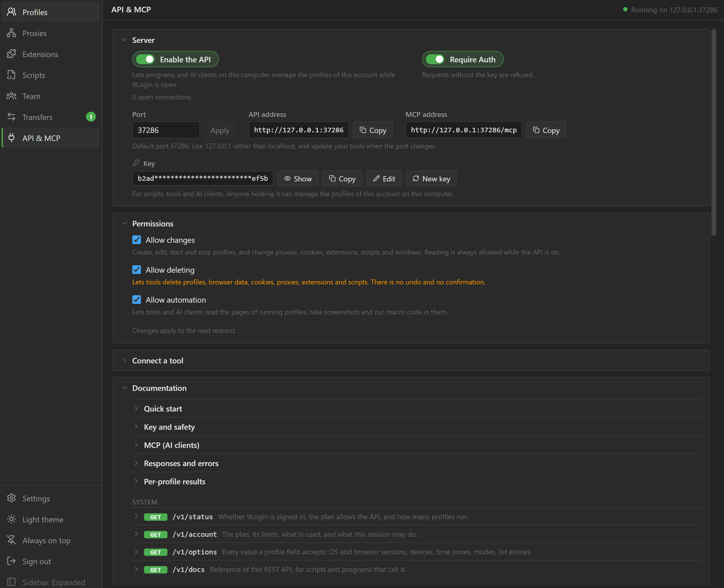The width and height of the screenshot is (724, 588).
Task: Open the Settings gear icon
Action: [11, 499]
